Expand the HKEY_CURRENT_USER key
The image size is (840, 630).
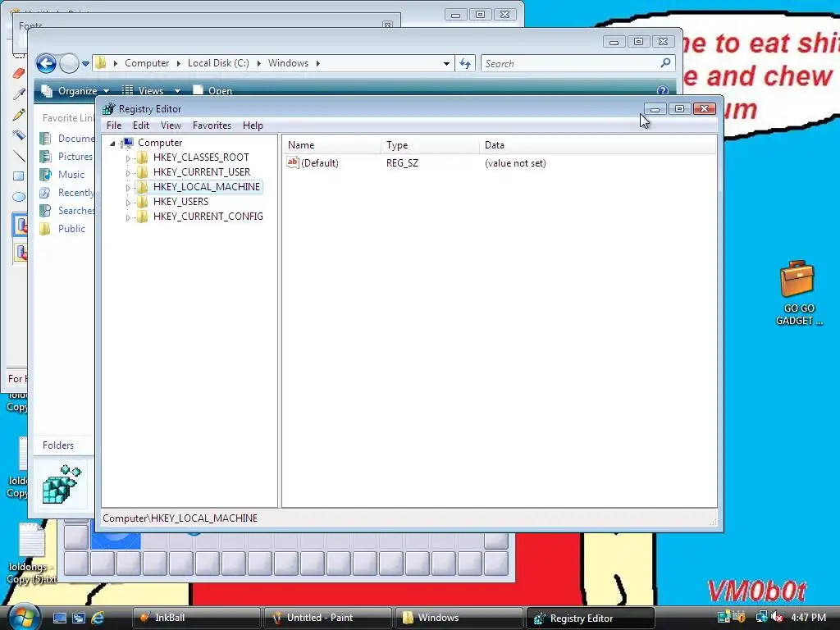point(128,173)
